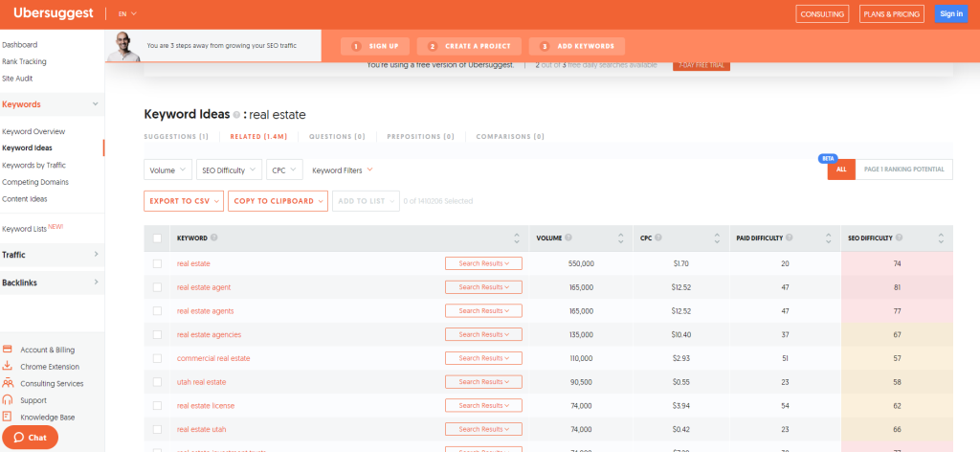Open Search Results dropdown for 'utah real estate'
Viewport: 980px width, 452px height.
coord(483,382)
